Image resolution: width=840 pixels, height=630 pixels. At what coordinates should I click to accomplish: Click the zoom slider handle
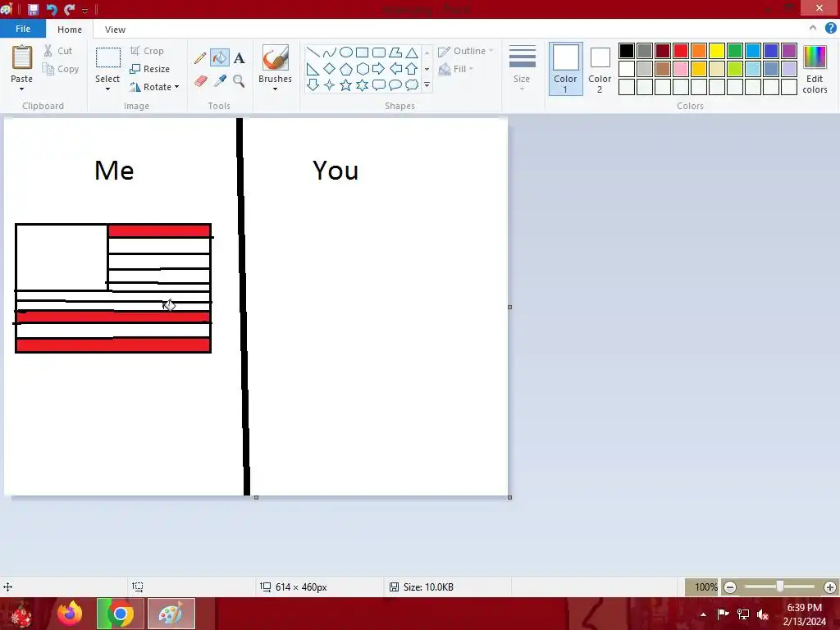coord(780,587)
